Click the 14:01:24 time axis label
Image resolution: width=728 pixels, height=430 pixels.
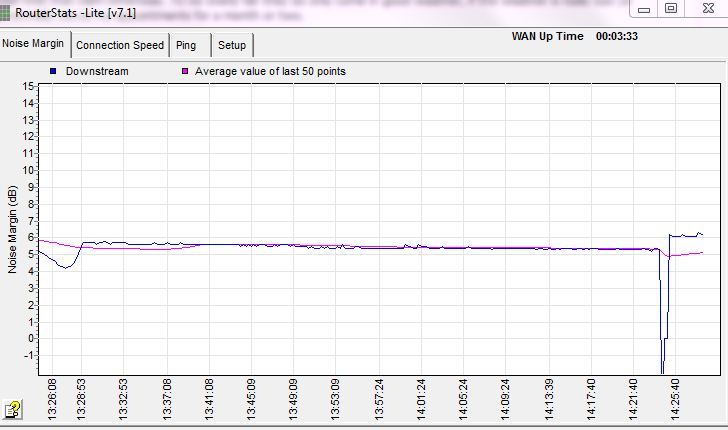[421, 399]
